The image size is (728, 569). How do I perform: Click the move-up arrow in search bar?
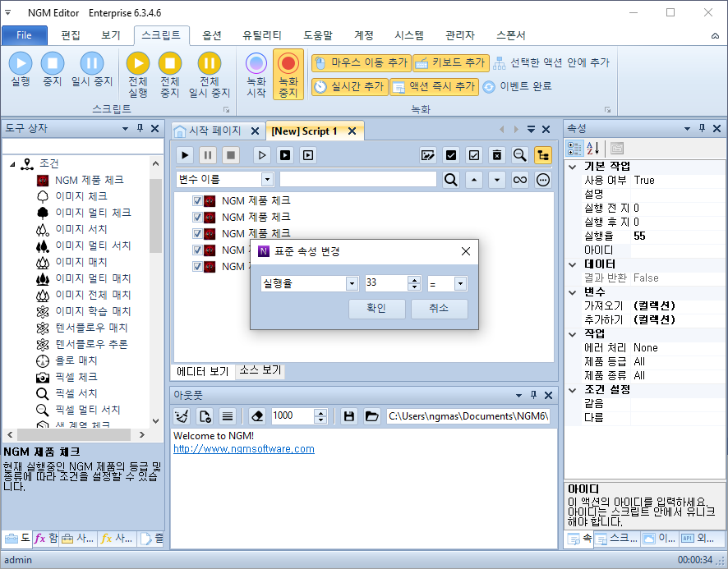pyautogui.click(x=473, y=180)
